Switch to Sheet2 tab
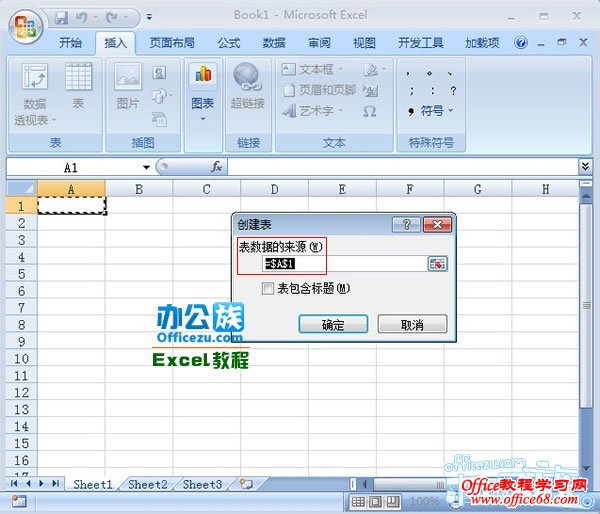The height and width of the screenshot is (514, 600). pyautogui.click(x=148, y=484)
